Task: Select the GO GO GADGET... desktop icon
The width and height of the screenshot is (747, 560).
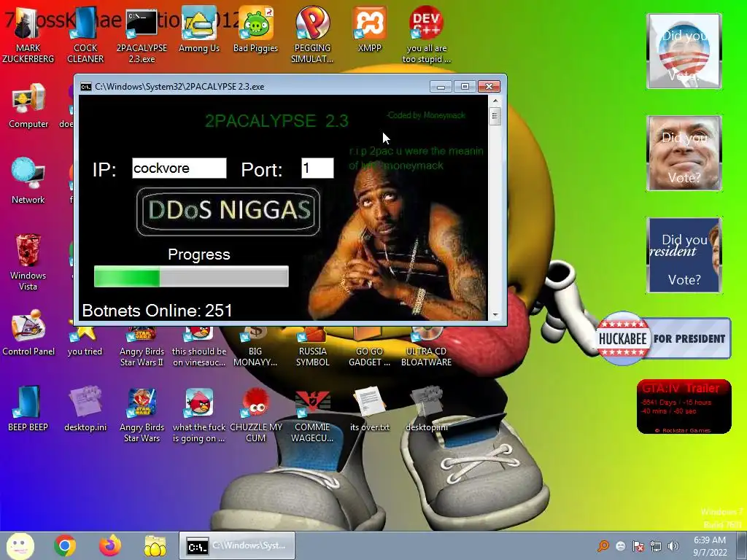Action: tap(369, 346)
